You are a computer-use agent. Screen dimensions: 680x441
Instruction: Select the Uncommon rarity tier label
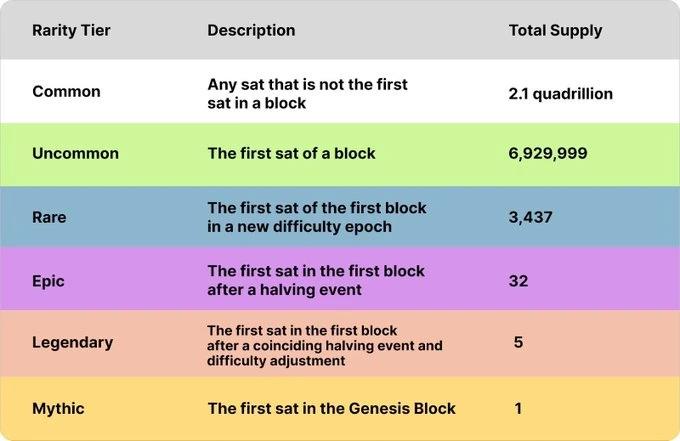75,154
